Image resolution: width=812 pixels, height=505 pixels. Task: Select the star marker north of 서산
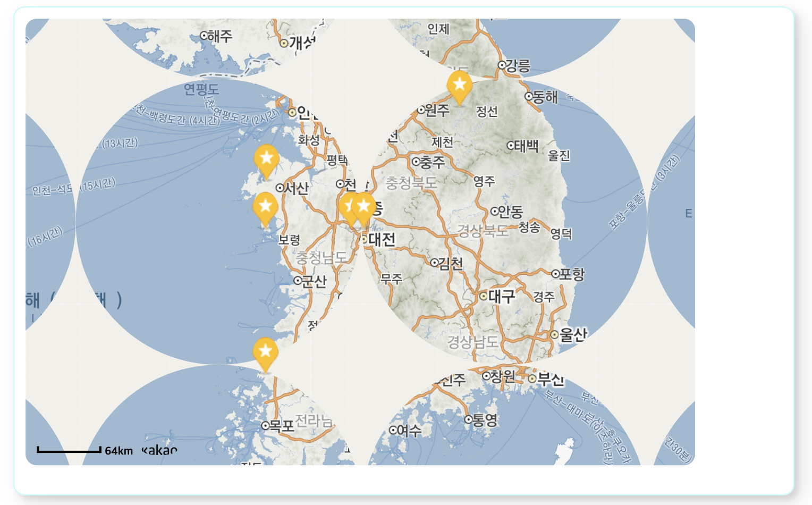click(x=267, y=162)
